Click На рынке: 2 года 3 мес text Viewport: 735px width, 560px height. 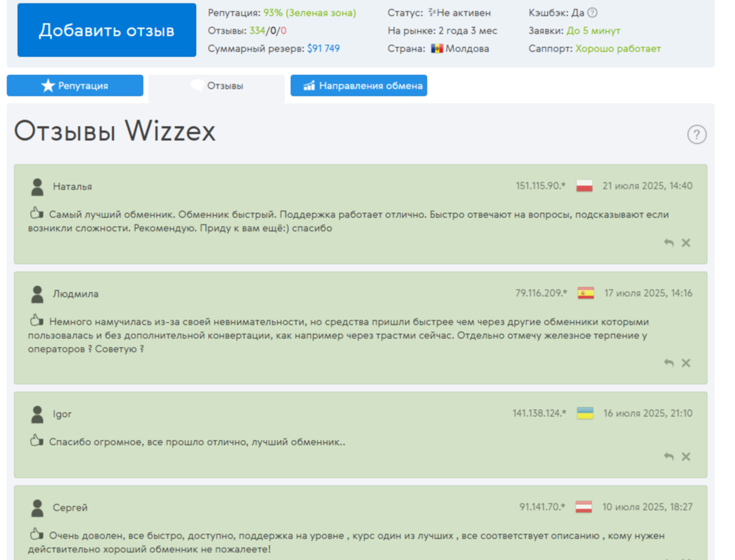pos(442,31)
